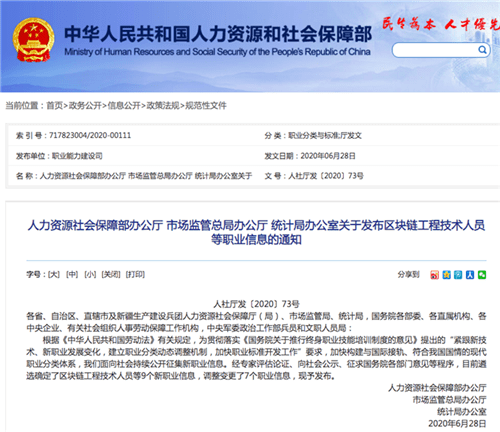Click the 打印 (print) link
Image resolution: width=500 pixels, height=432 pixels.
[135, 274]
